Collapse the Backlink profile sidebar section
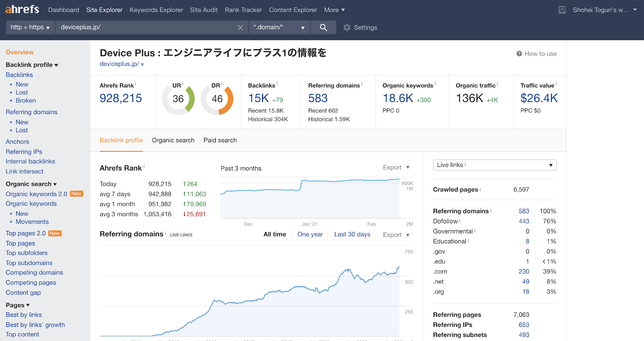 (32, 65)
